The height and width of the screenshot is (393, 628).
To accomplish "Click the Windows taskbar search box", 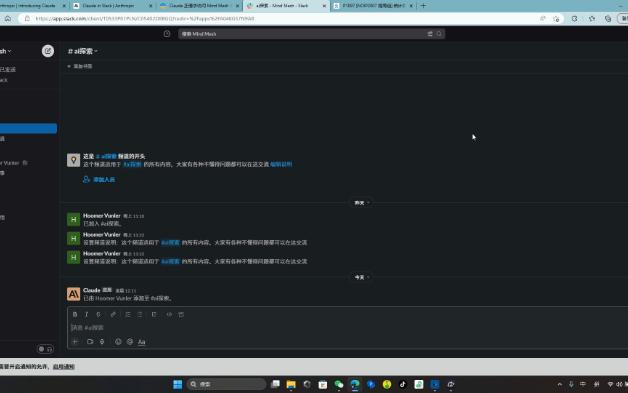I will click(x=226, y=384).
